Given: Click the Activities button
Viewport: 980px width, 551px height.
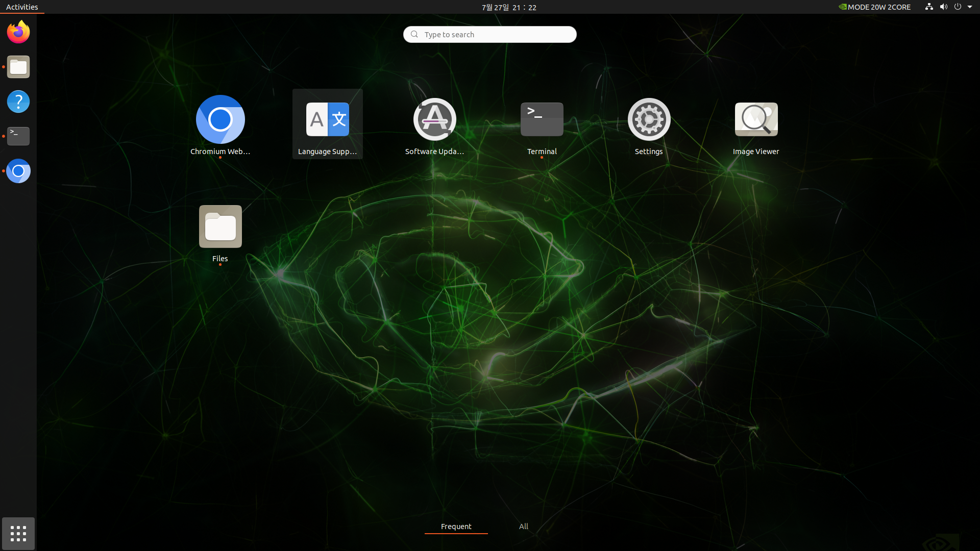Looking at the screenshot, I should pyautogui.click(x=22, y=7).
